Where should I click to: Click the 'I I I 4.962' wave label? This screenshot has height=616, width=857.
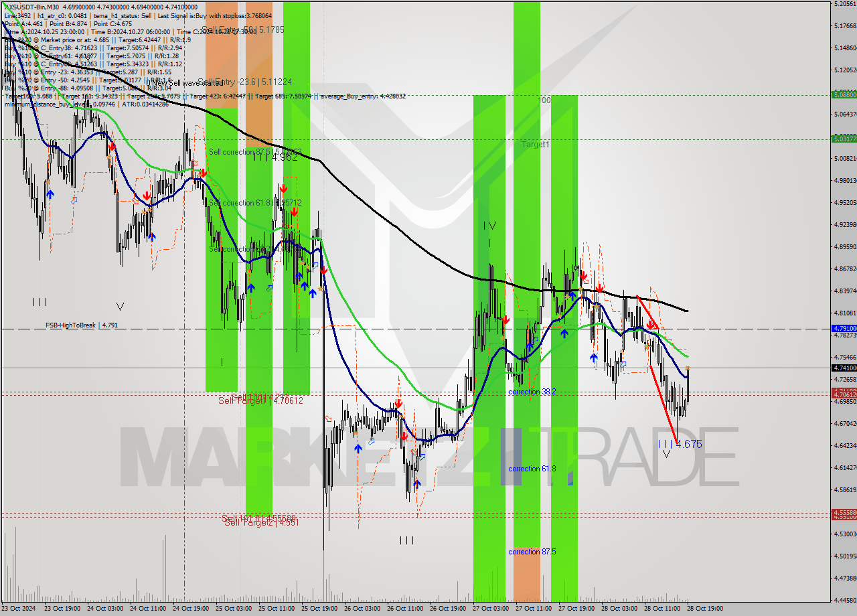(x=275, y=157)
